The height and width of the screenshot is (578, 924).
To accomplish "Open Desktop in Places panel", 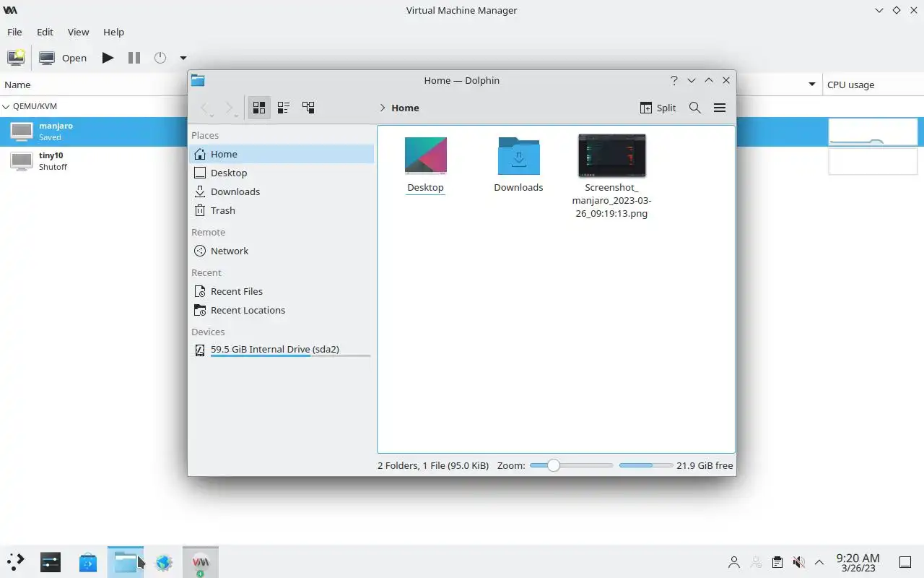I will pos(282,173).
